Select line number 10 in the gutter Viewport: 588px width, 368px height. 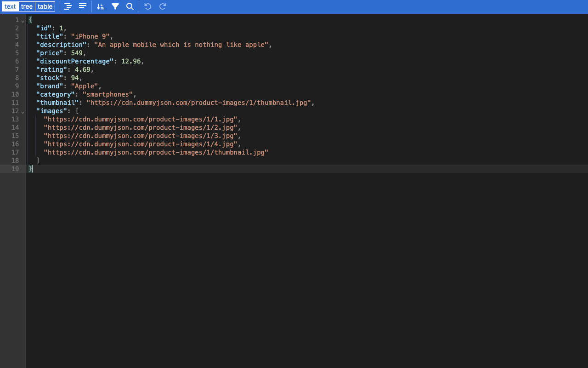click(x=15, y=94)
